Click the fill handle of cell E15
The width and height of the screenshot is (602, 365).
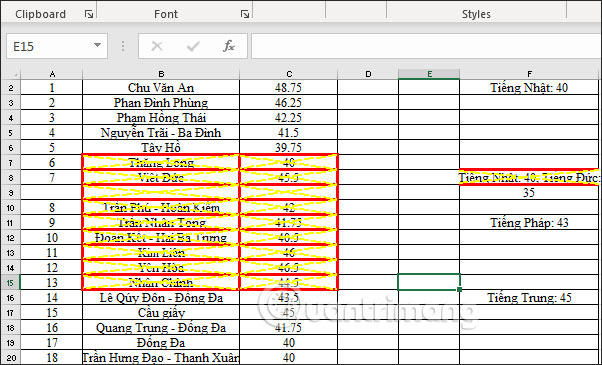coord(460,290)
